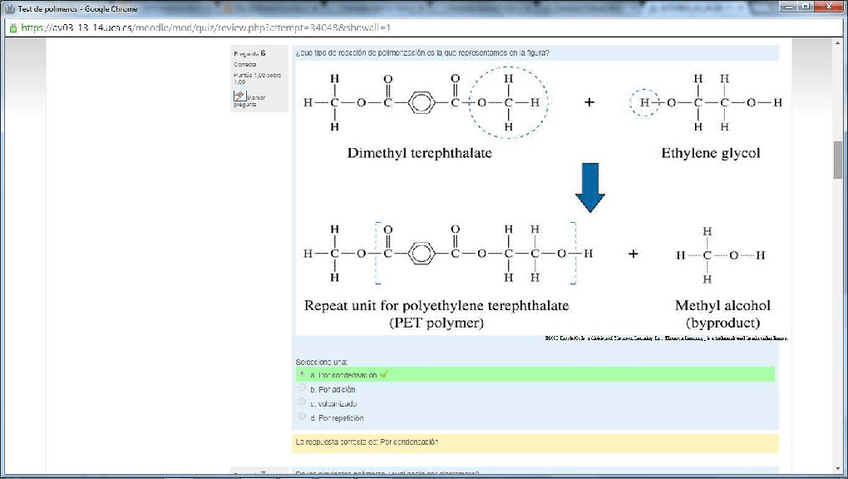This screenshot has width=848, height=479.
Task: Click the 'Puntúa 1,00 sobre 1,00' text
Action: [257, 78]
